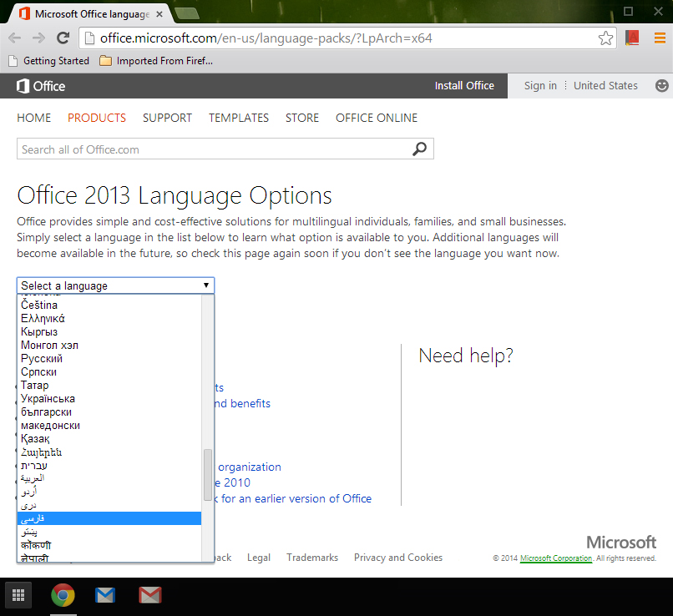Open the apps launcher grid icon
The height and width of the screenshot is (616, 673).
click(18, 596)
